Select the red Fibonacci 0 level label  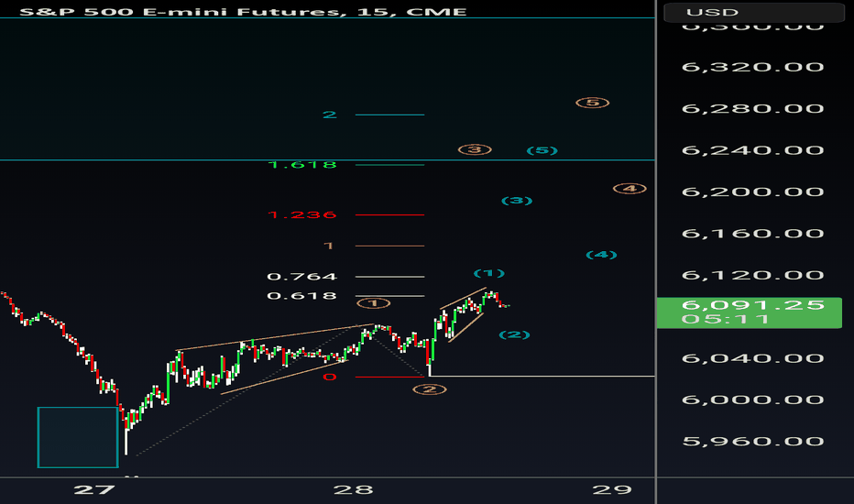[x=330, y=377]
